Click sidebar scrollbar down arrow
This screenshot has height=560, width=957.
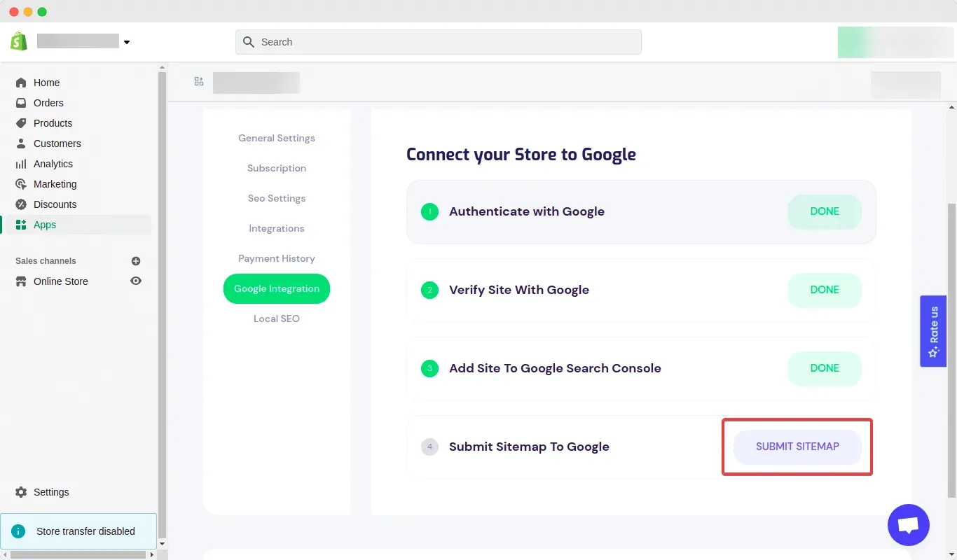[x=163, y=544]
